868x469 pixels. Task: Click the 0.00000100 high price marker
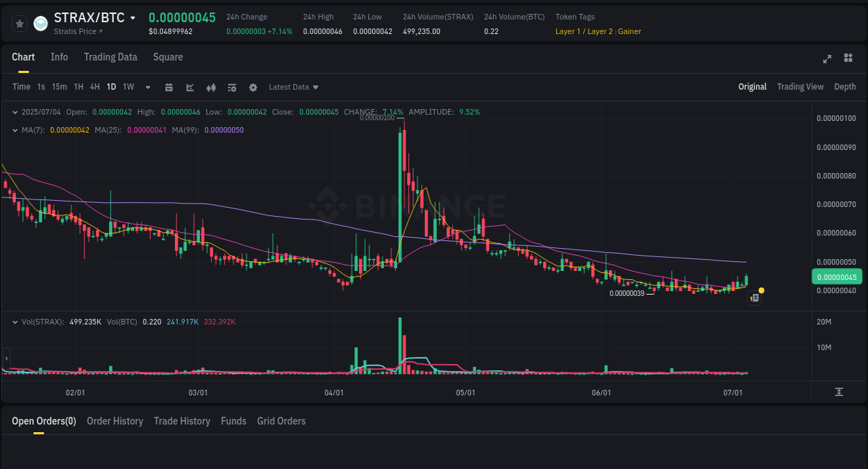pyautogui.click(x=377, y=117)
